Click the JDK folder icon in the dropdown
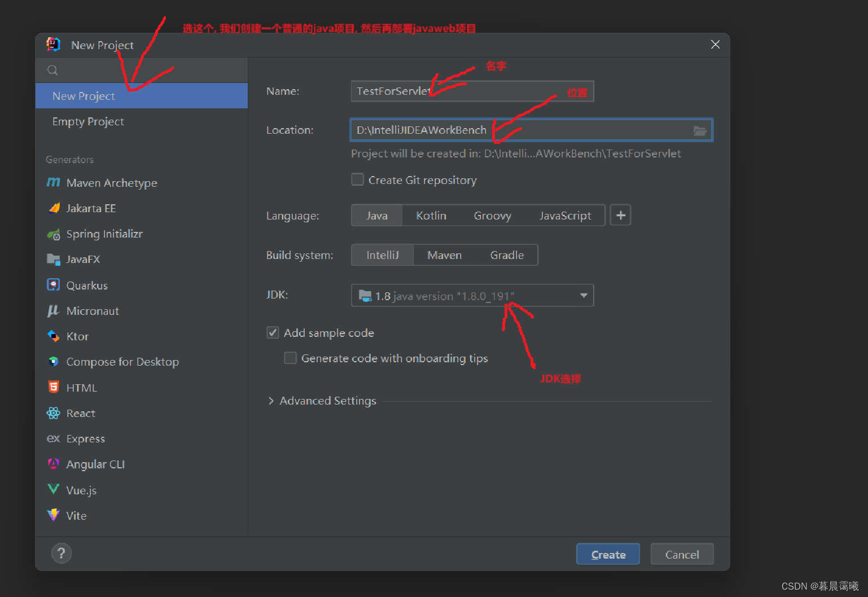Viewport: 868px width, 597px height. [366, 296]
